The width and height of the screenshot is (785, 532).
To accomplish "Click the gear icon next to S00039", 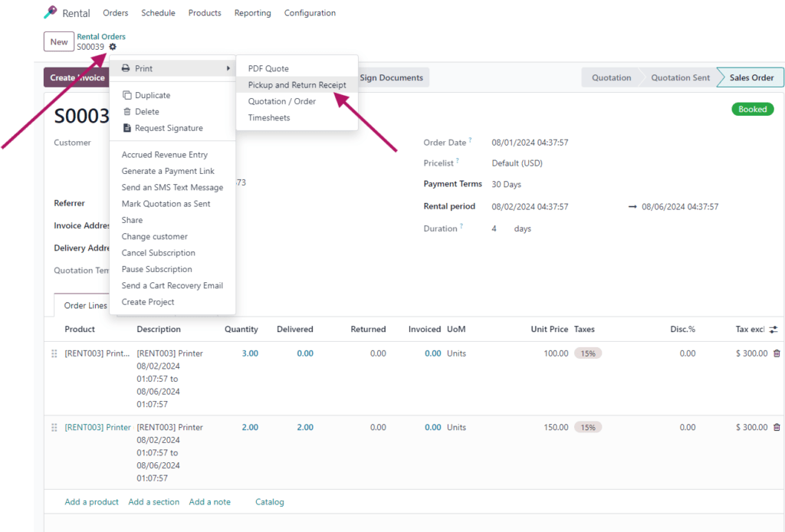I will (x=113, y=47).
